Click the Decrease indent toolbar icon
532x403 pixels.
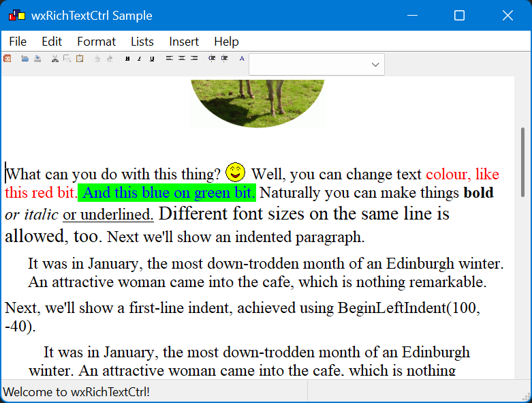tap(212, 59)
